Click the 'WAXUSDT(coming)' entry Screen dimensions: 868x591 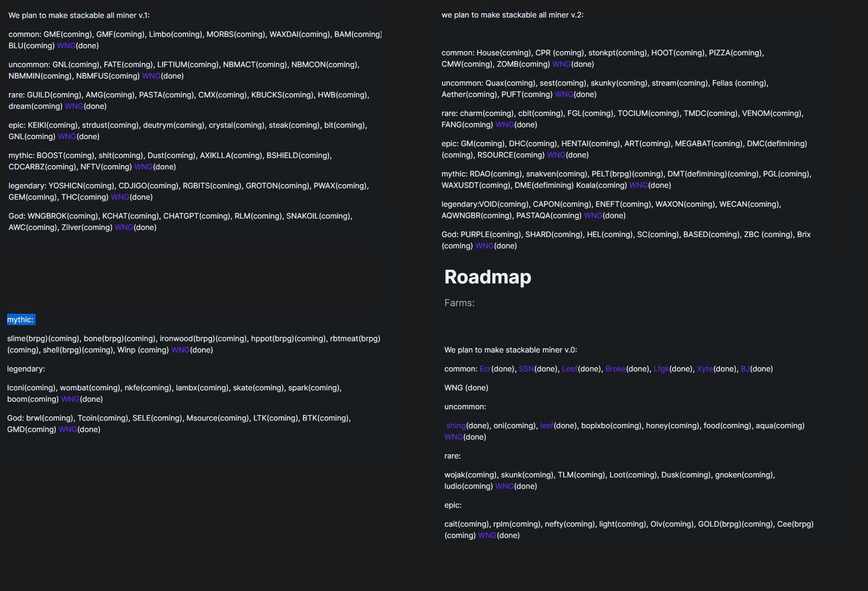click(476, 185)
